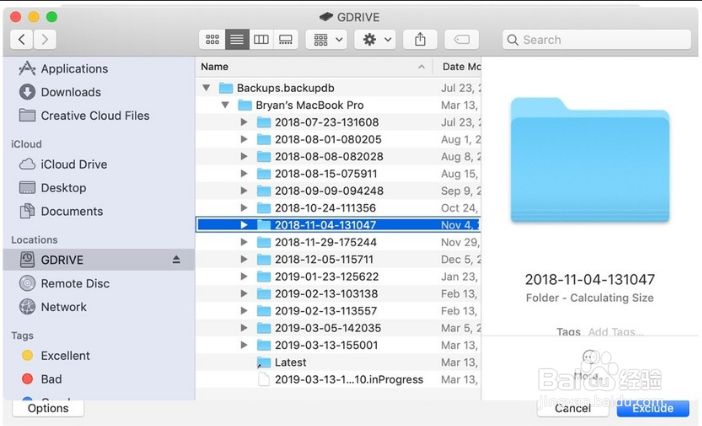This screenshot has height=426, width=702.
Task: Select the Bryan's MacBook Pro folder name
Action: (x=310, y=105)
